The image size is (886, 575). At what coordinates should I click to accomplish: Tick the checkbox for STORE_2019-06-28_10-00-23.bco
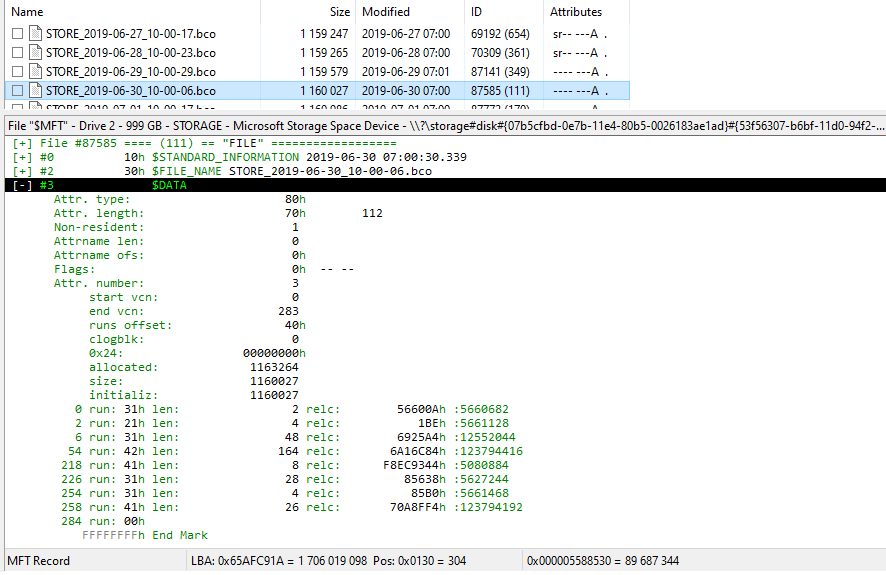coord(18,53)
